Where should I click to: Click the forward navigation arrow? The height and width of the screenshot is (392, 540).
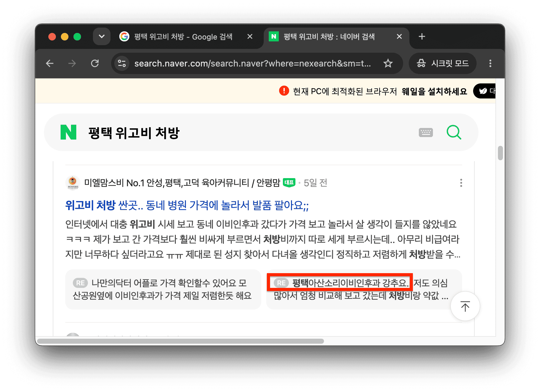click(72, 64)
